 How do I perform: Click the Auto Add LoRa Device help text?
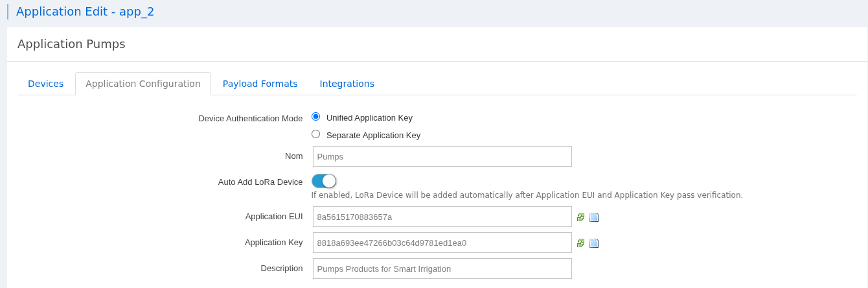click(x=527, y=195)
